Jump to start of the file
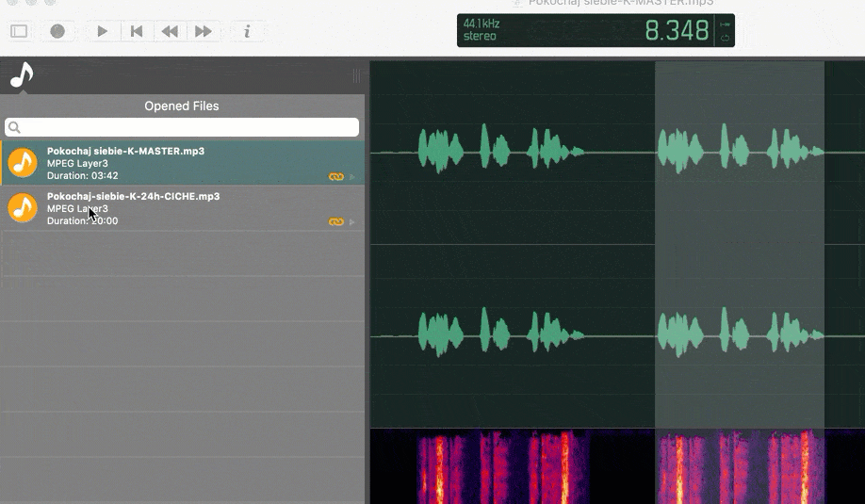The image size is (865, 504). 137,31
